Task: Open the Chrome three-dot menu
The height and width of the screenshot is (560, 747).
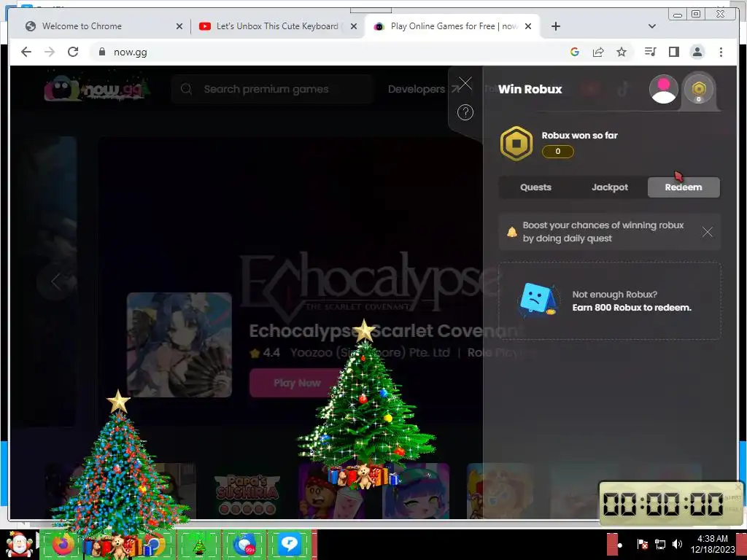Action: coord(721,52)
